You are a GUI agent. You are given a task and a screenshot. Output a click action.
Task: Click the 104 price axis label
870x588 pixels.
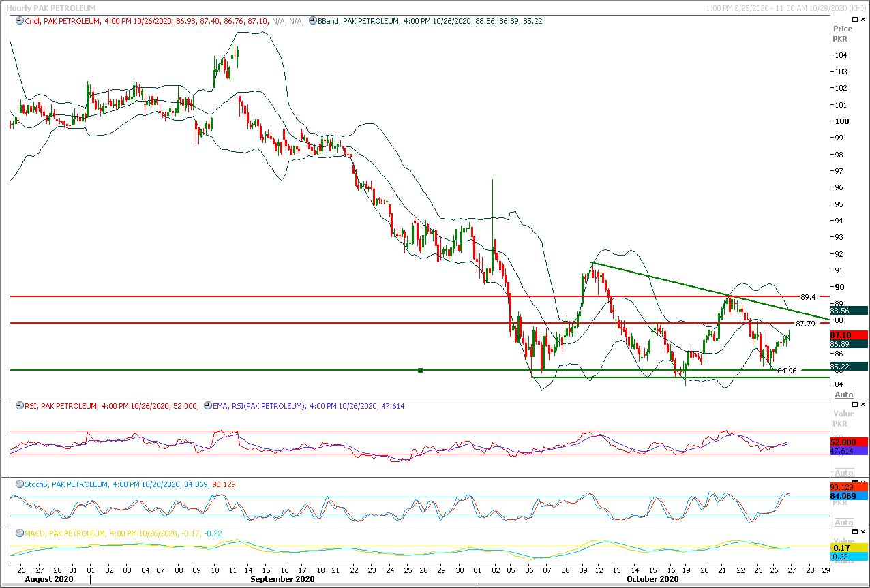pyautogui.click(x=840, y=55)
